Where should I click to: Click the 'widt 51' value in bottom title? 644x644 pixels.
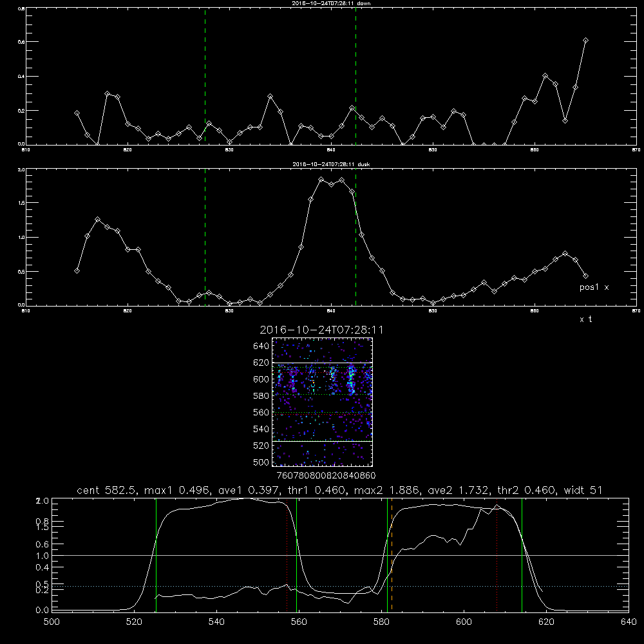[x=583, y=490]
